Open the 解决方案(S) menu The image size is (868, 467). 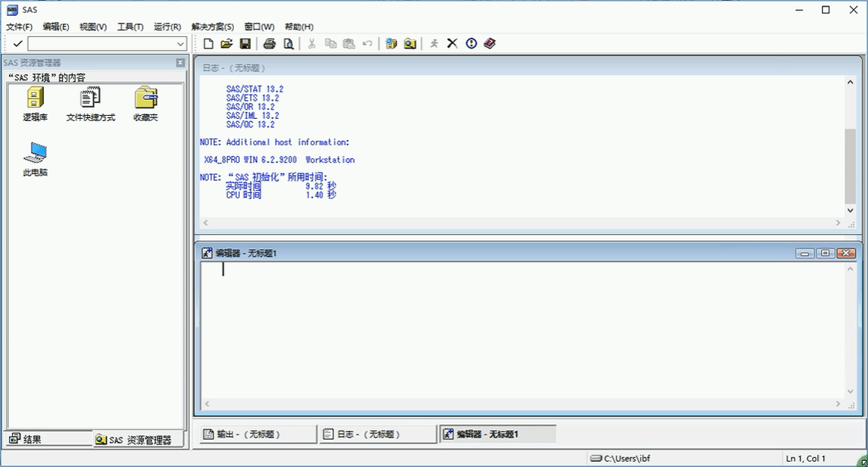(213, 26)
